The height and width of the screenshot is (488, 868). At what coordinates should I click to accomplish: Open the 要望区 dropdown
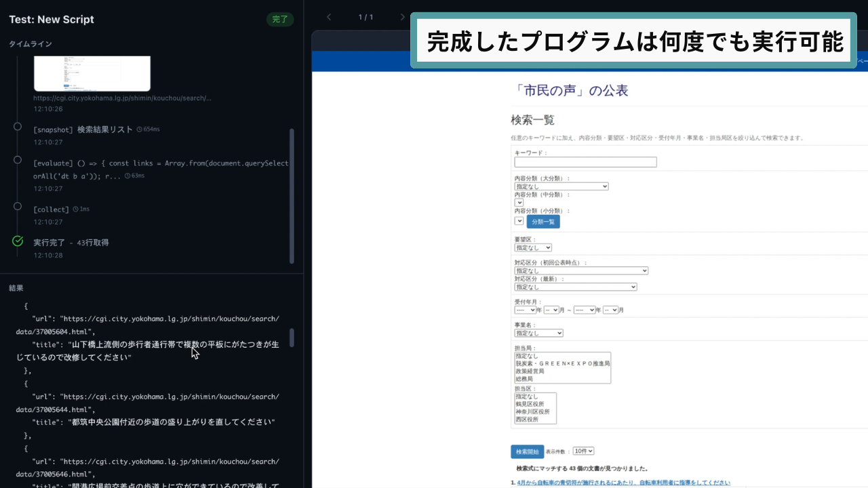click(x=532, y=248)
